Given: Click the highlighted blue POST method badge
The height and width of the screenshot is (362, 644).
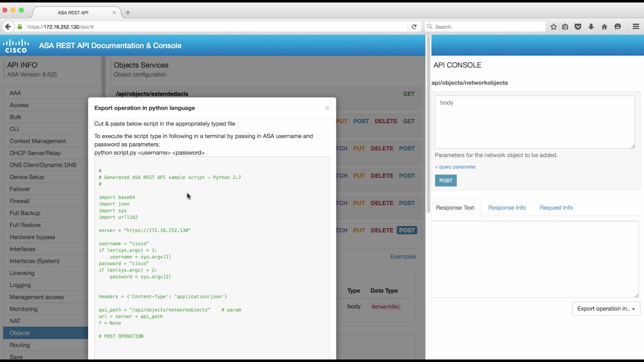Looking at the screenshot, I should (x=407, y=230).
